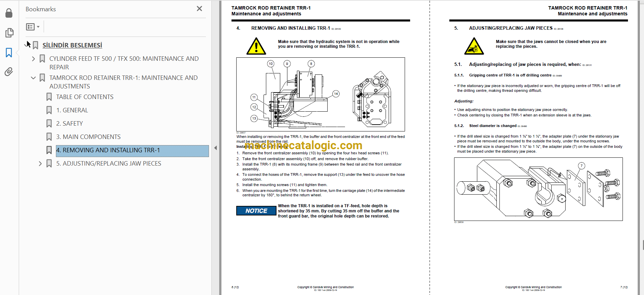
Task: Go to CYLINDER FEED TF 500 / TFX 500 bookmark
Action: click(x=124, y=63)
